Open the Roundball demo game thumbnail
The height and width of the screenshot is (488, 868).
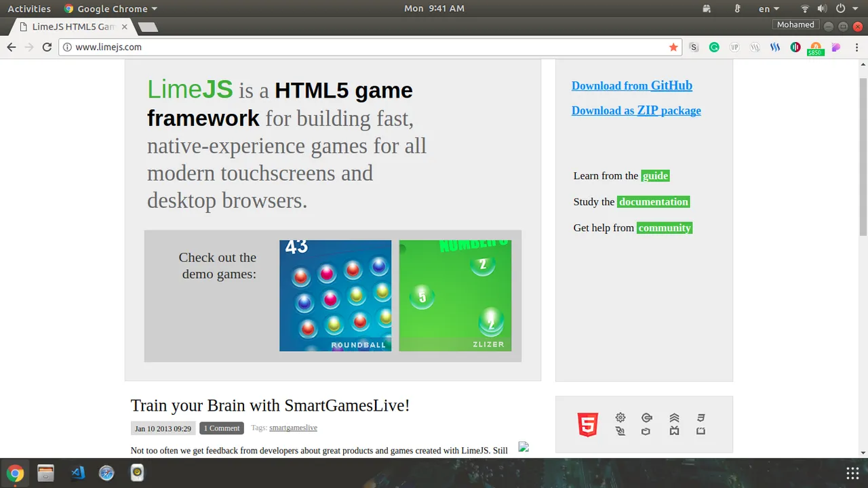[335, 296]
